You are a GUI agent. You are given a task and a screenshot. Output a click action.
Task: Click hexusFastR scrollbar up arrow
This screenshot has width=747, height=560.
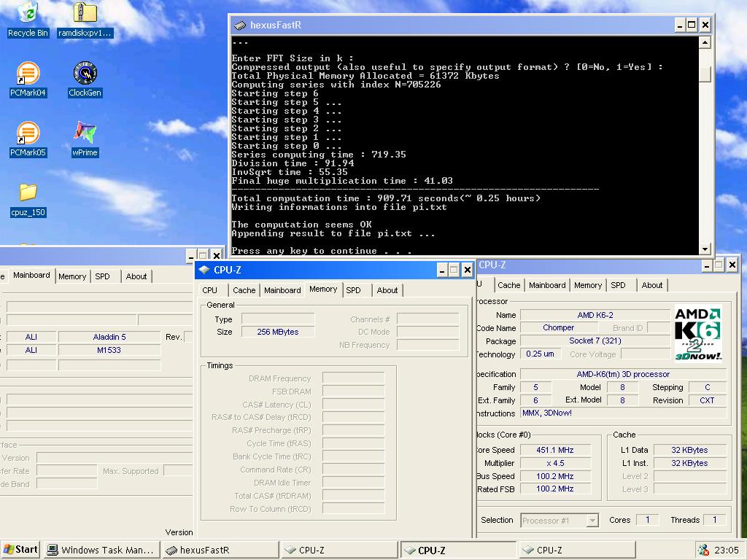[x=705, y=43]
